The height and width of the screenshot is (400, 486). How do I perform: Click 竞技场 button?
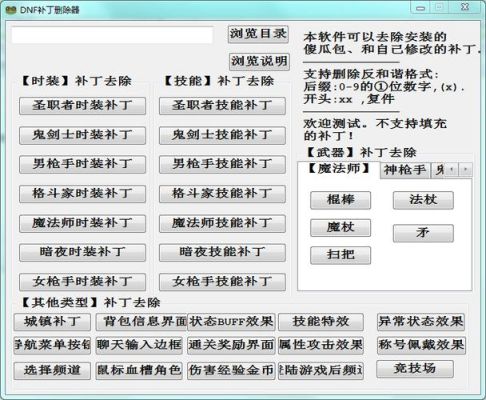(415, 369)
